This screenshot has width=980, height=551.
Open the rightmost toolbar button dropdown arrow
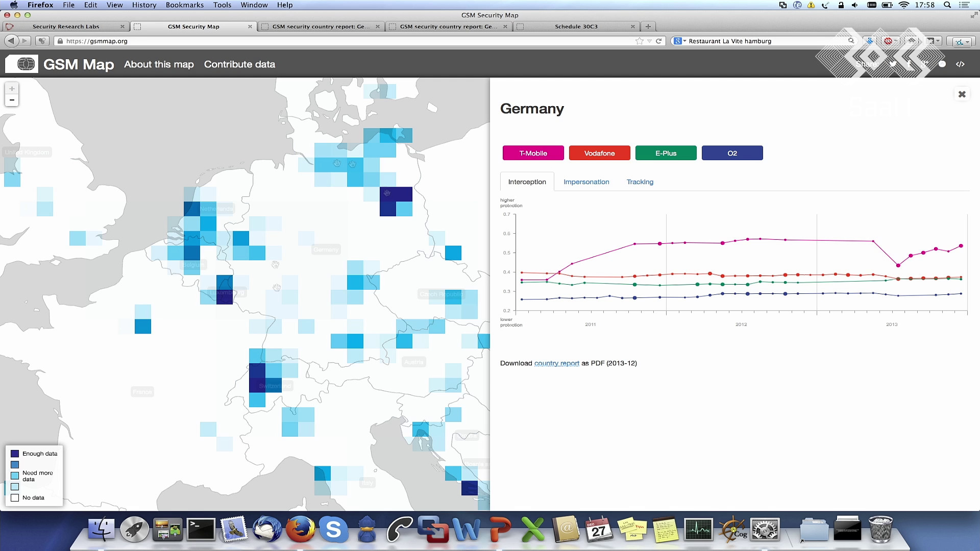(968, 41)
